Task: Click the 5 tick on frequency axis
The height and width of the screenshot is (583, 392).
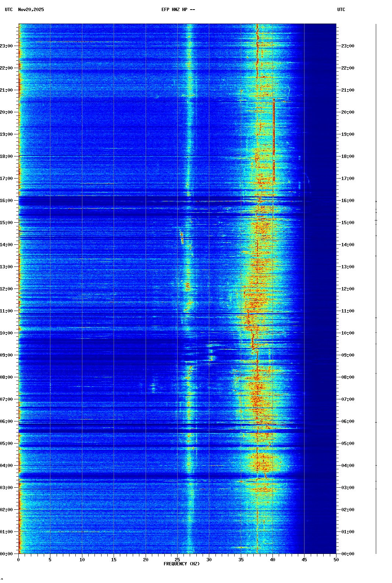Action: click(x=50, y=559)
